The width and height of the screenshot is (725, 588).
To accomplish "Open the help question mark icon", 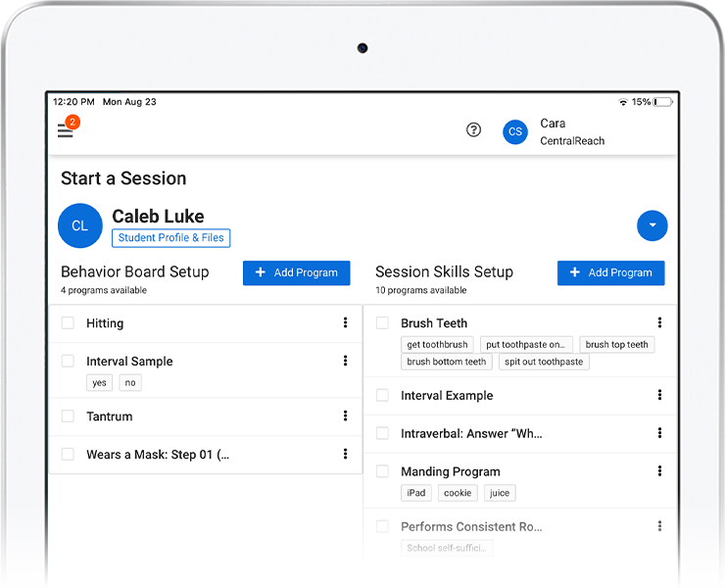I will coord(473,130).
